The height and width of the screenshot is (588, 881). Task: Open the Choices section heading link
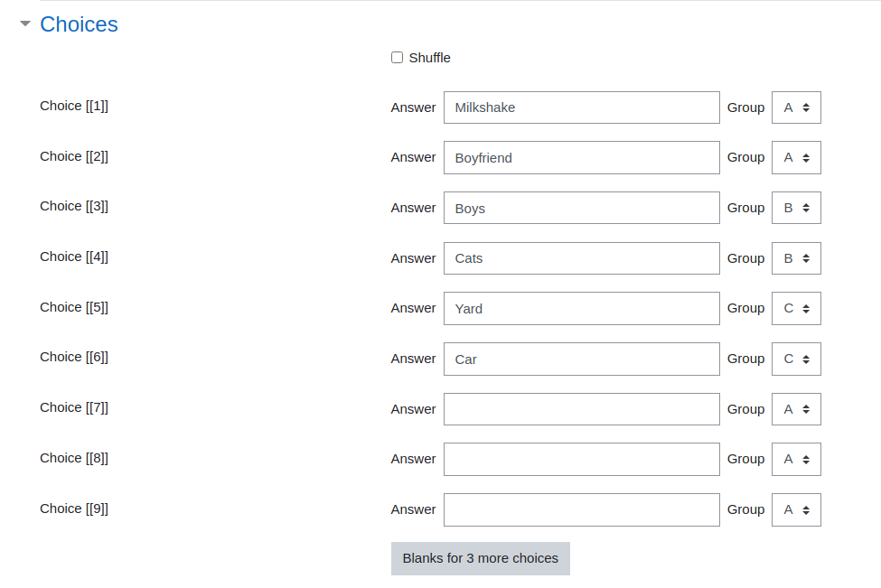79,24
